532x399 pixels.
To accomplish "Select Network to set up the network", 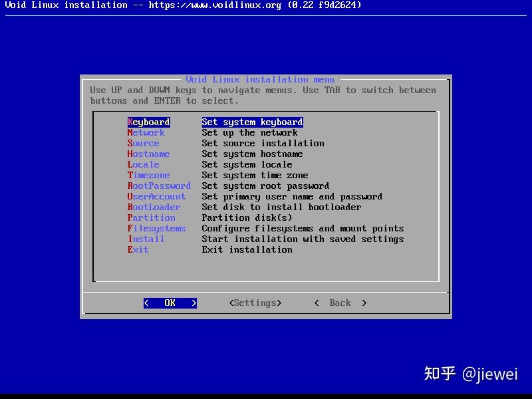I will tap(146, 132).
